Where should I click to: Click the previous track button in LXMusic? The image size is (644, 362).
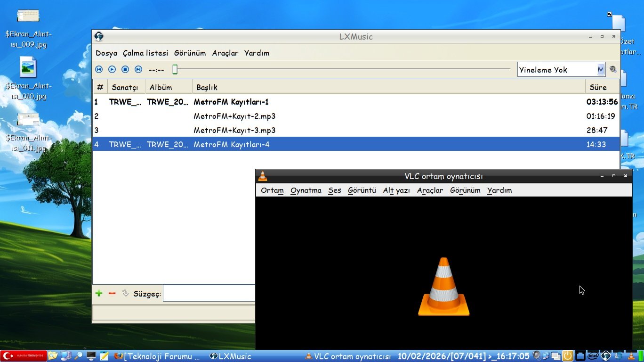tap(99, 69)
